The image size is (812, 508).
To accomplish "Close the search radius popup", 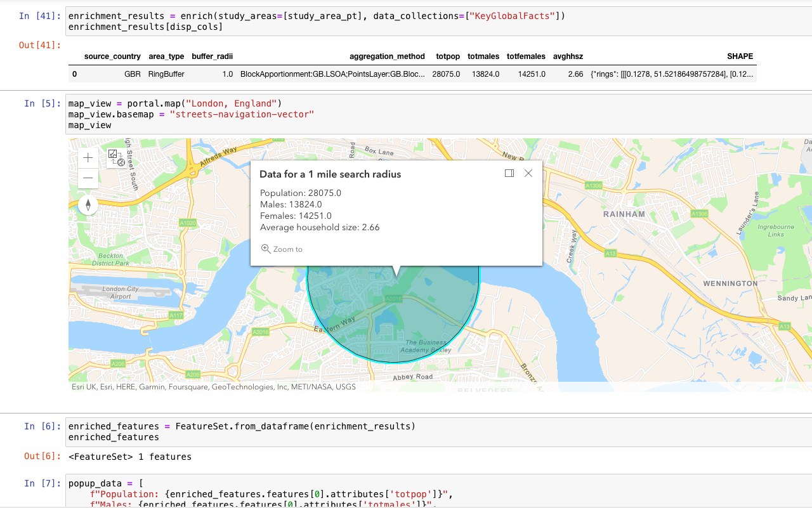I will (x=528, y=173).
